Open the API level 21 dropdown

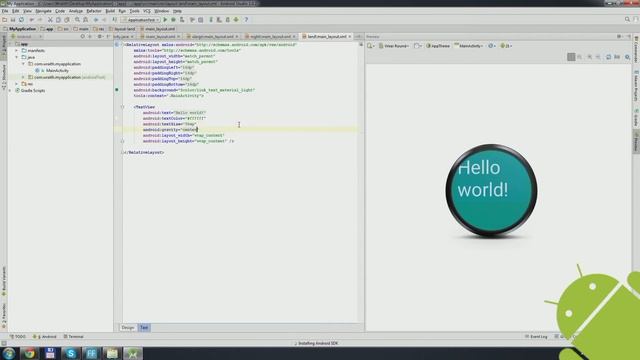click(x=506, y=46)
